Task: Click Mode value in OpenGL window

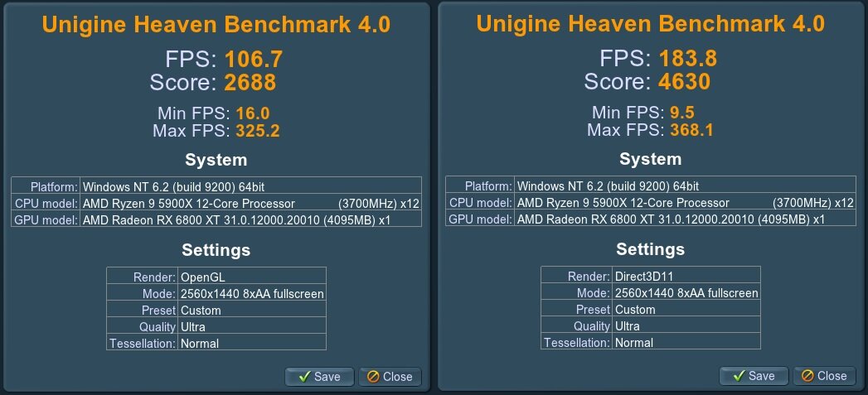Action: pos(252,293)
